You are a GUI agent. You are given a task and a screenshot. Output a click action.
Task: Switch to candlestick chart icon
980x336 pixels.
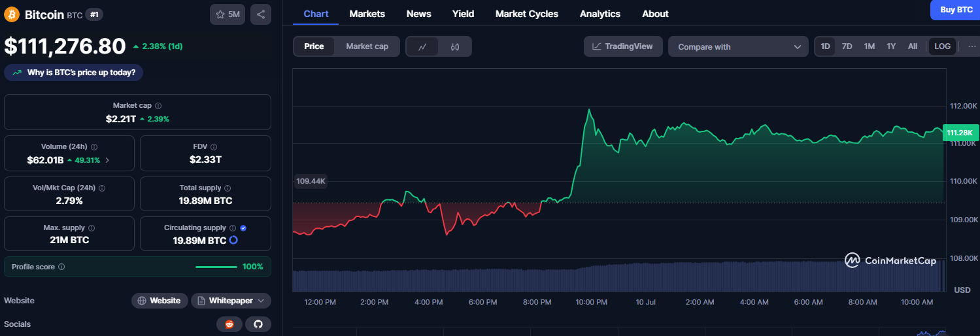coord(455,46)
